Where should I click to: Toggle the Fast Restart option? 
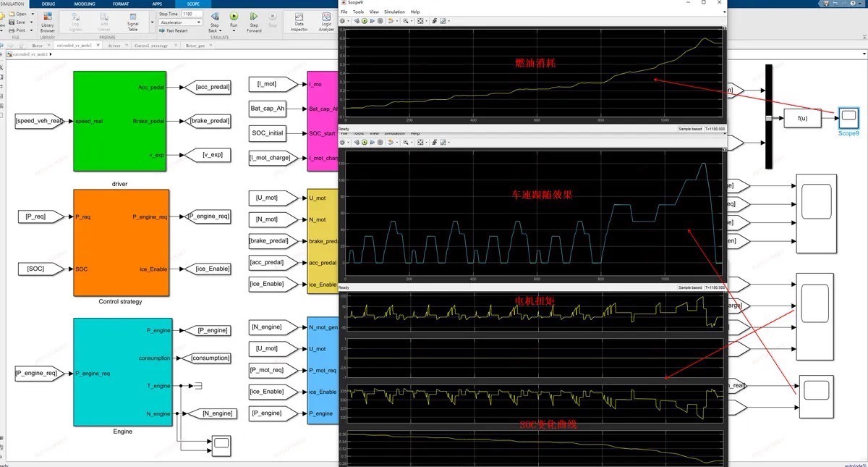coord(173,30)
